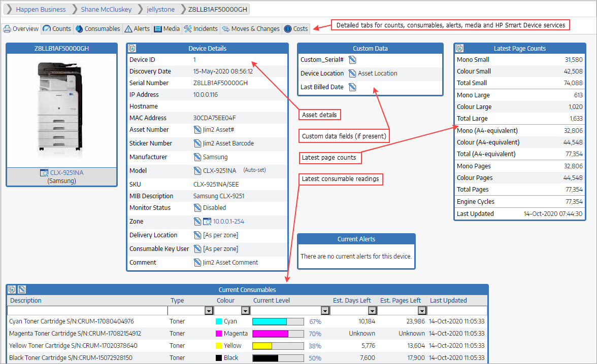Viewport: 597px width, 364px height.
Task: Open the Moves & Changes tab
Action: [x=251, y=29]
